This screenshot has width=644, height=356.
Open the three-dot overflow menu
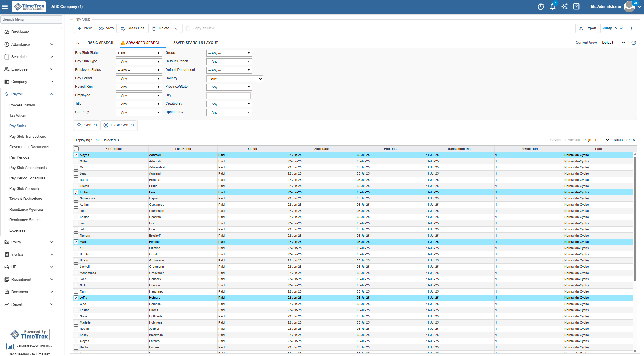(x=632, y=28)
